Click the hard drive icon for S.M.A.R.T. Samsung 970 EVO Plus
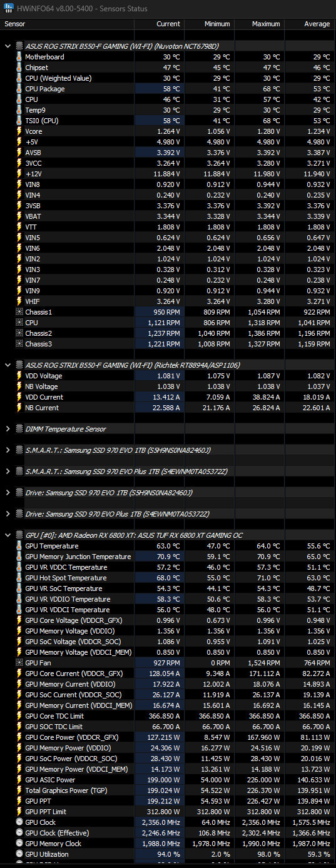 pos(18,472)
